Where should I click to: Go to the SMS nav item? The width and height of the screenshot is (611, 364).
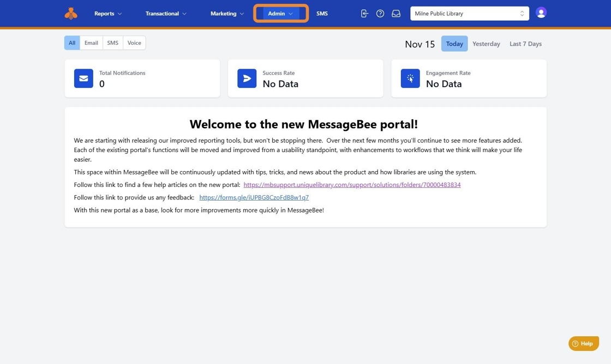point(322,14)
